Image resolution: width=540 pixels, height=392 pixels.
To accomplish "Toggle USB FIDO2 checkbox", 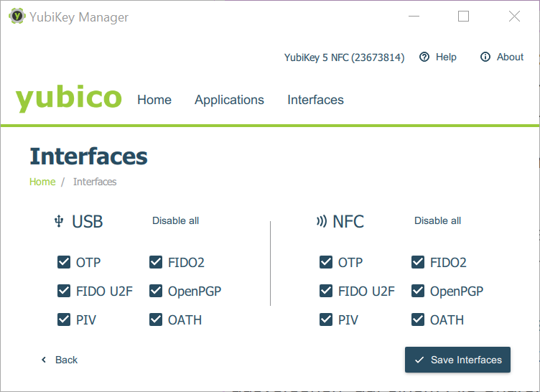I will tap(156, 262).
